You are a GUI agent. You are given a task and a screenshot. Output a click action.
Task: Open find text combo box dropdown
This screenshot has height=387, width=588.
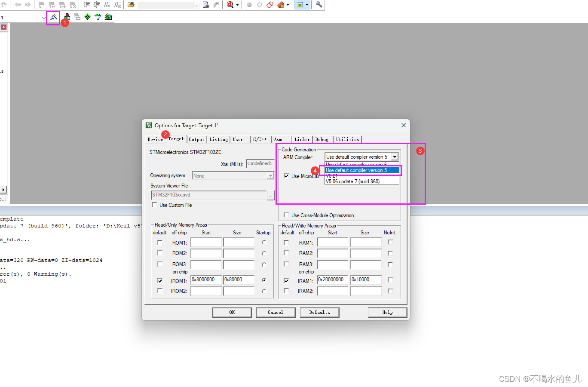click(196, 5)
